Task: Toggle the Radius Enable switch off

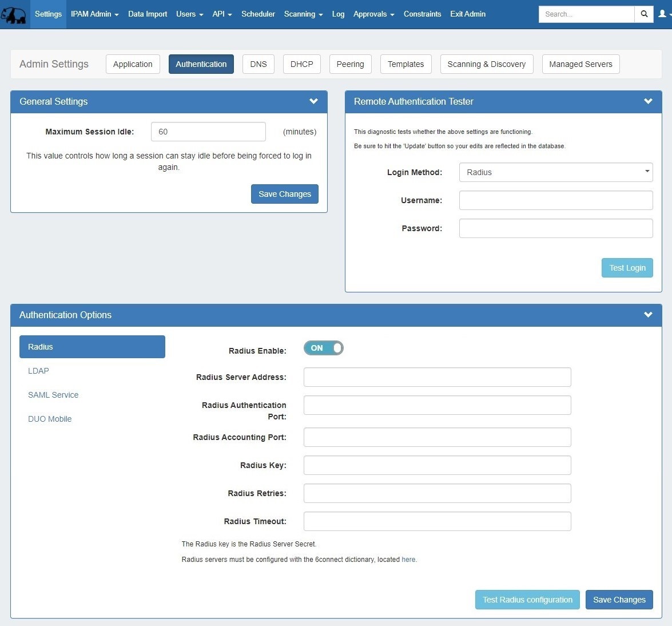Action: pyautogui.click(x=323, y=348)
